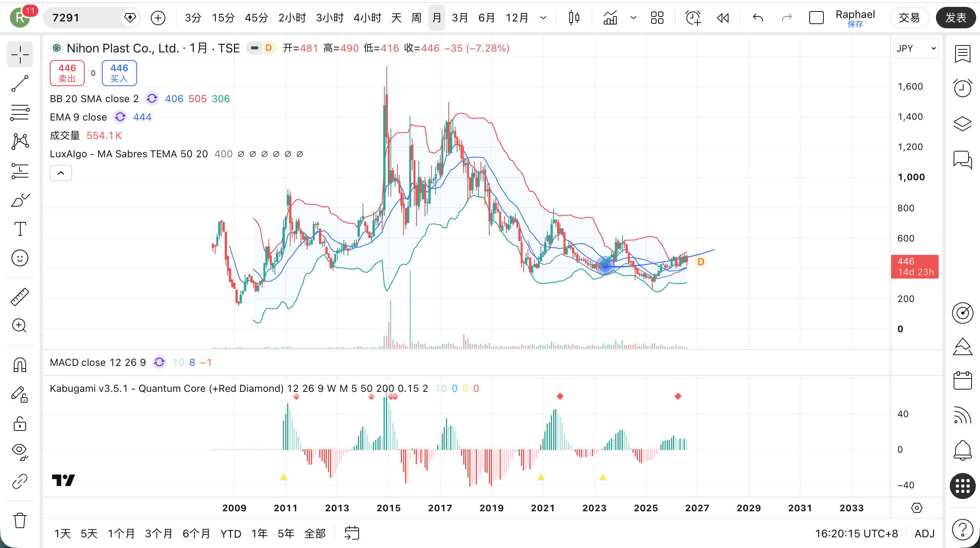980x548 pixels.
Task: Open the calendar panel
Action: (962, 380)
